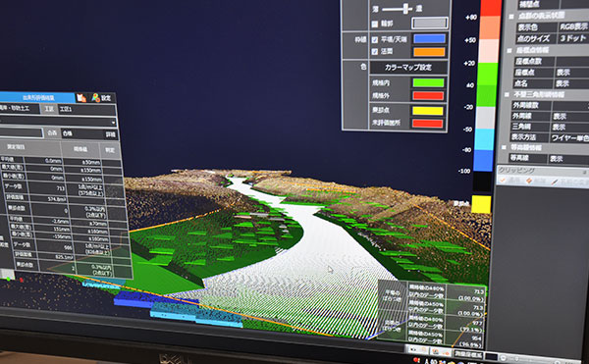This screenshot has height=364, width=589.
Task: Click the first icon group in bottom status bar
Action: coord(419,349)
